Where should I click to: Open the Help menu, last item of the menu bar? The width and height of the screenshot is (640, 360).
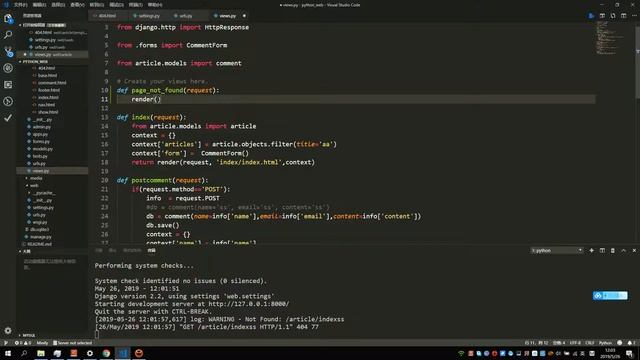(155, 5)
